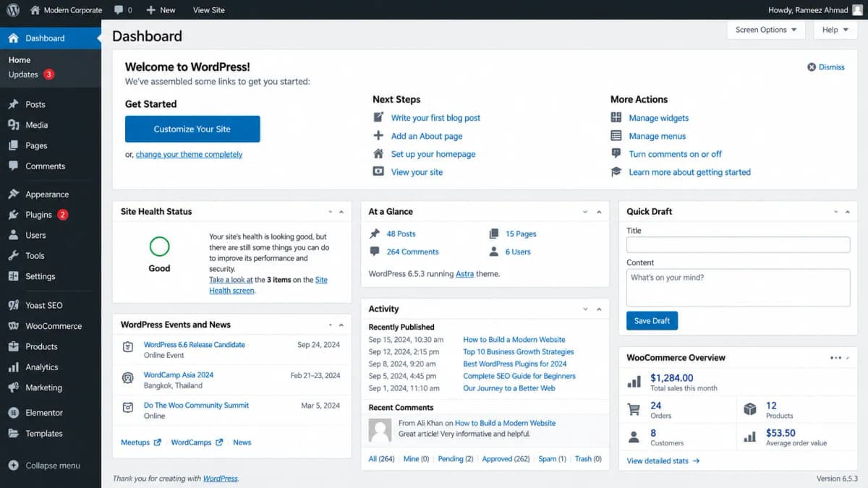
Task: Open the View detailed stats link
Action: [x=663, y=461]
